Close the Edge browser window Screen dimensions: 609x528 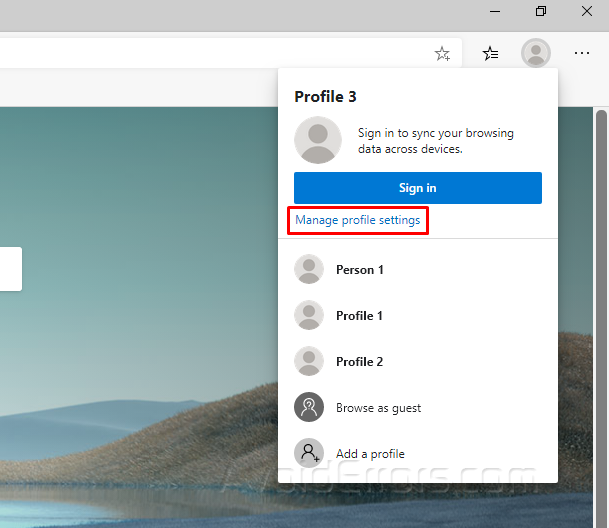tap(588, 11)
